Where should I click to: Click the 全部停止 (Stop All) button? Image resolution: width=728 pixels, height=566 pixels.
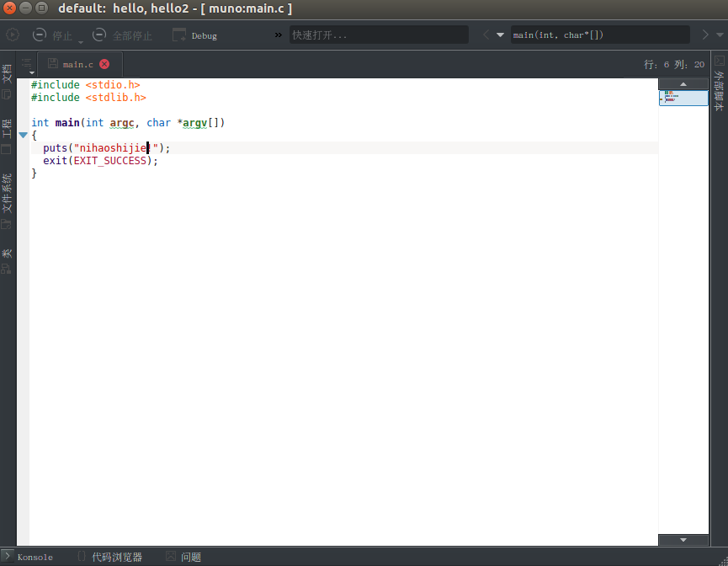pyautogui.click(x=122, y=35)
